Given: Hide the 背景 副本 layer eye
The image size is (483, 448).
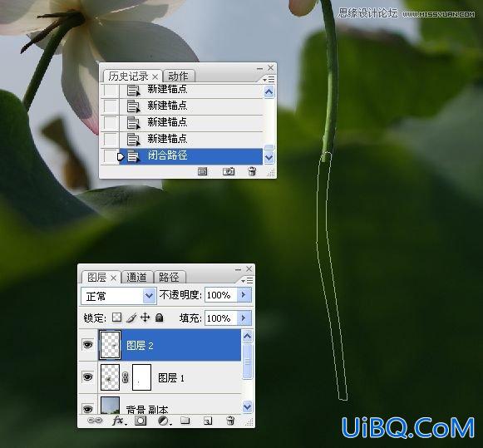Looking at the screenshot, I should tap(88, 409).
